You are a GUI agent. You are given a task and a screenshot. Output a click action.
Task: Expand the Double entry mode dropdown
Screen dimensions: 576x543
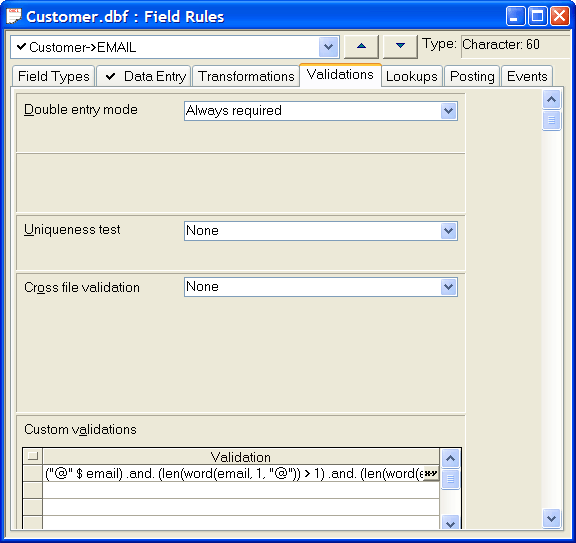coord(449,111)
